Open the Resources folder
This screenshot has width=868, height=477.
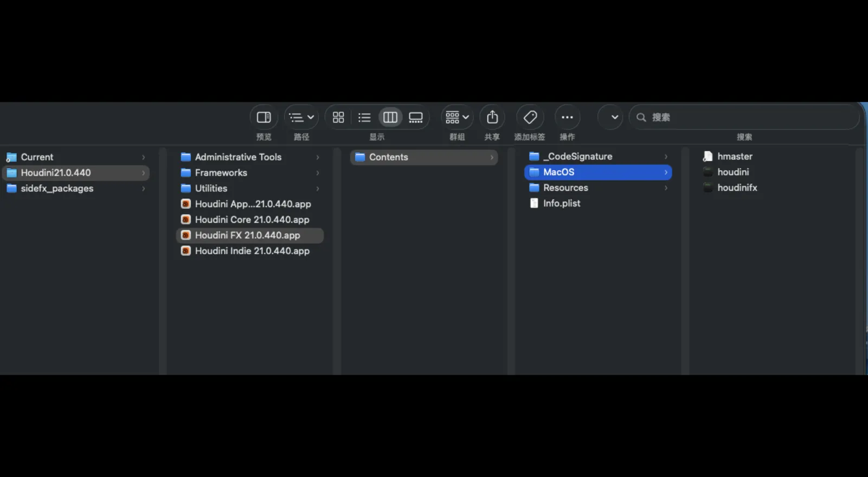click(x=565, y=188)
